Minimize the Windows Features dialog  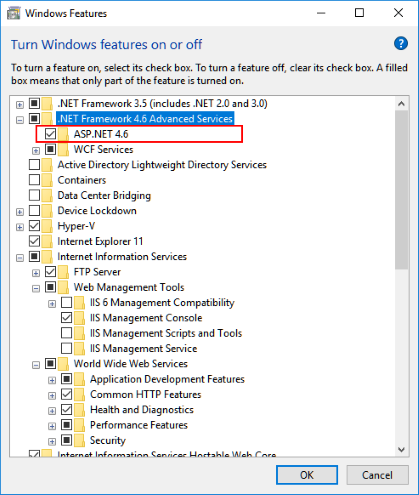[x=321, y=13]
